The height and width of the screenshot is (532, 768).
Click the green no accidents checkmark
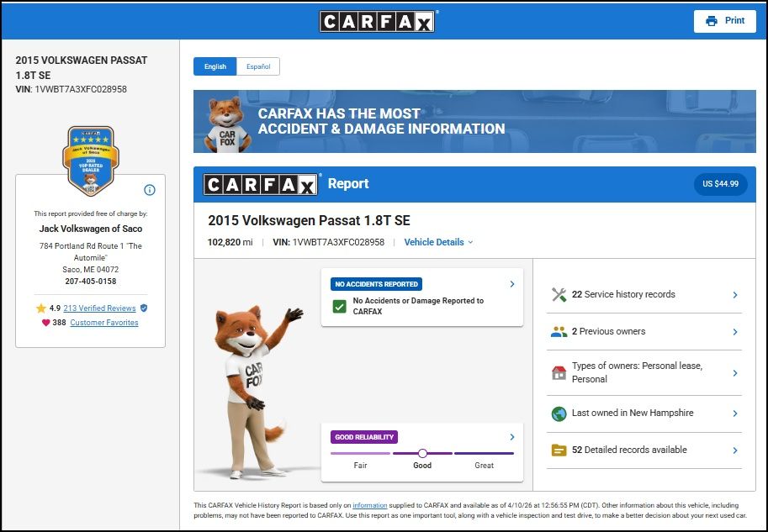339,306
